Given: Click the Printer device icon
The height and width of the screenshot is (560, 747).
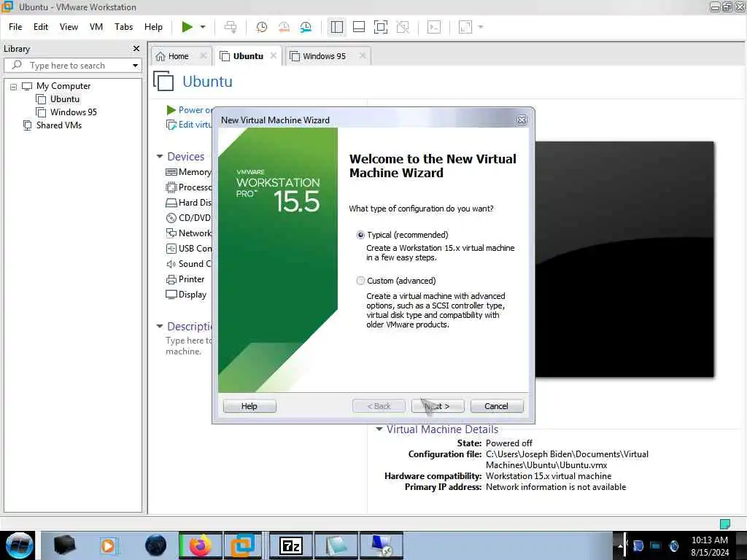Looking at the screenshot, I should coord(171,279).
